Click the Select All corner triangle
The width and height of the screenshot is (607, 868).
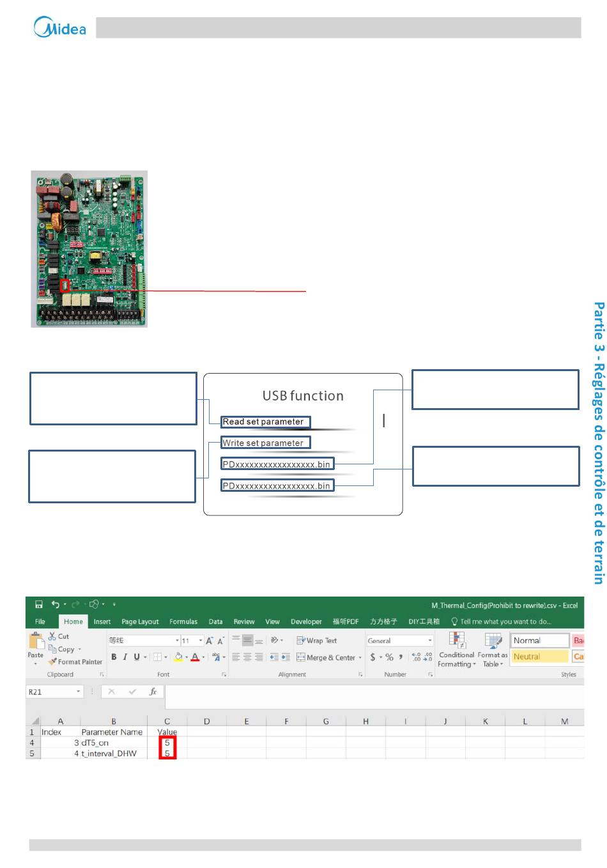coord(36,721)
